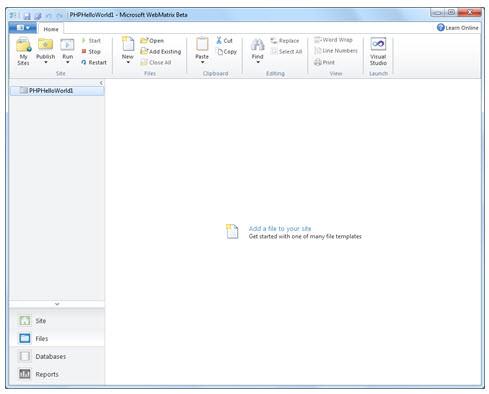Click the WebMatrix app icon in title bar

(x=13, y=15)
